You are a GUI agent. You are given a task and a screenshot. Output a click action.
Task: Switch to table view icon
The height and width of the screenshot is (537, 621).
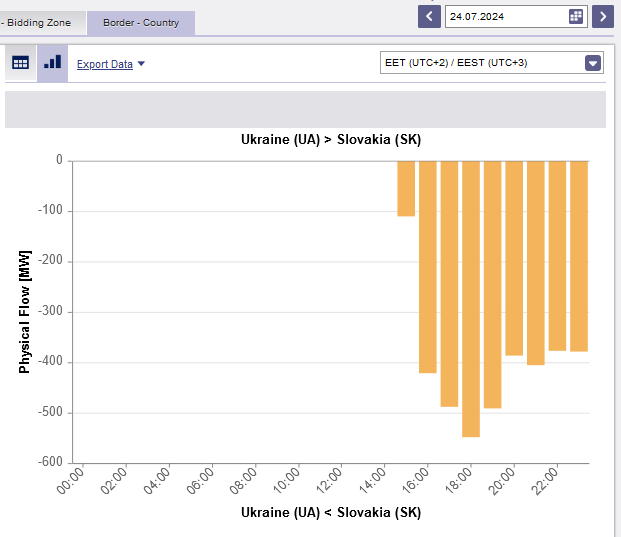(21, 62)
